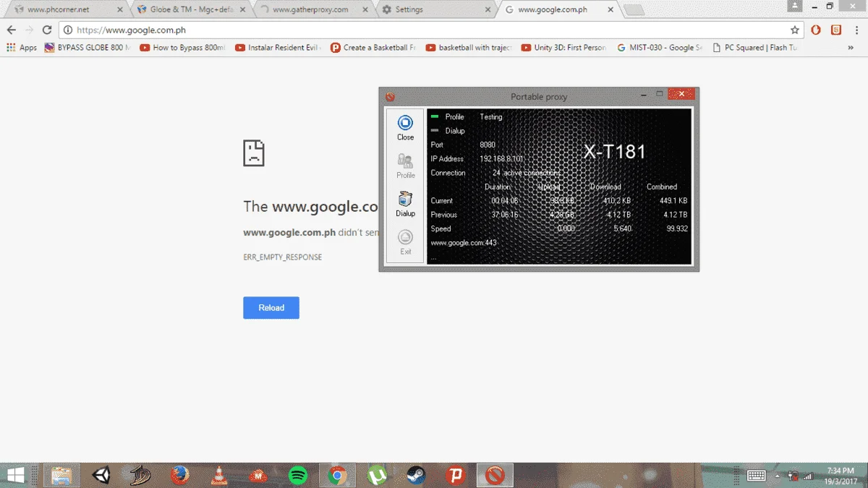Click the site info icon in address bar
868x488 pixels.
(68, 30)
